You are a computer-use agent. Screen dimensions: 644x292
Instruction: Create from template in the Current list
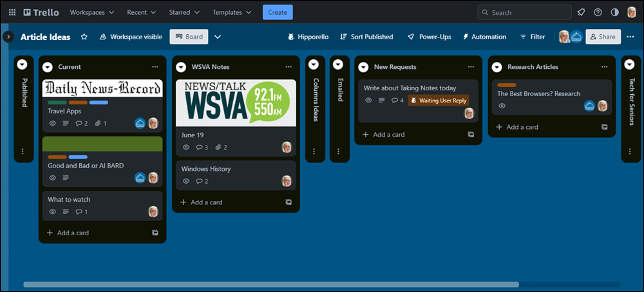pos(155,233)
